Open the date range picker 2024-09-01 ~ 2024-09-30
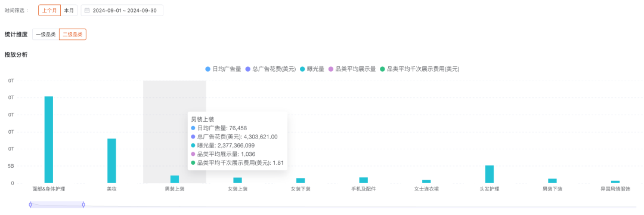This screenshot has height=215, width=644. (x=122, y=10)
